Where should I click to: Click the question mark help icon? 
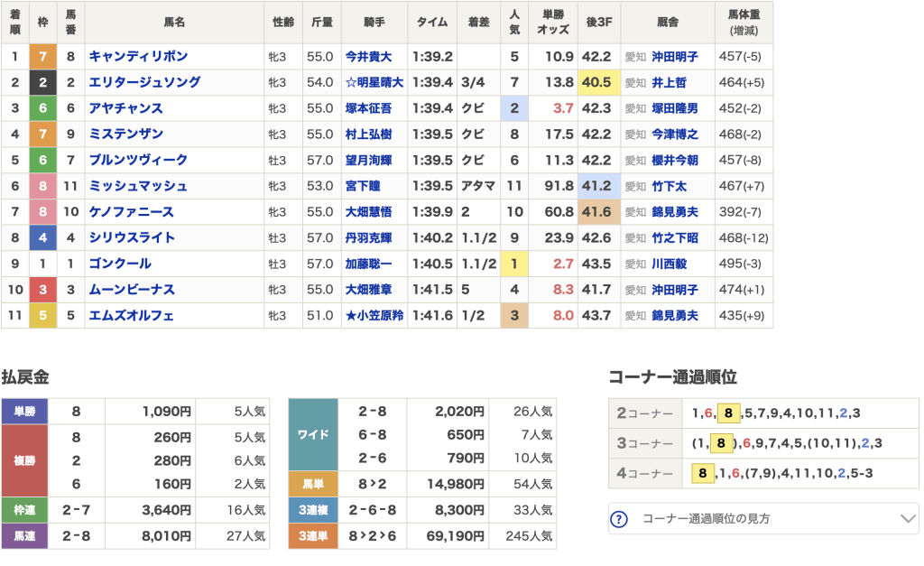coord(619,519)
